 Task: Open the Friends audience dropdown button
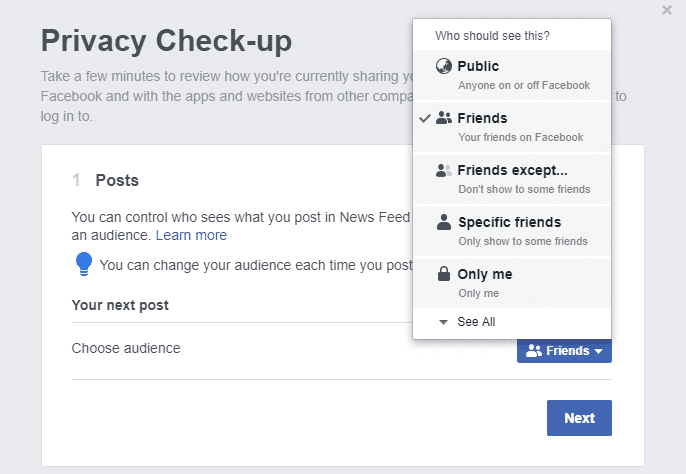point(564,351)
